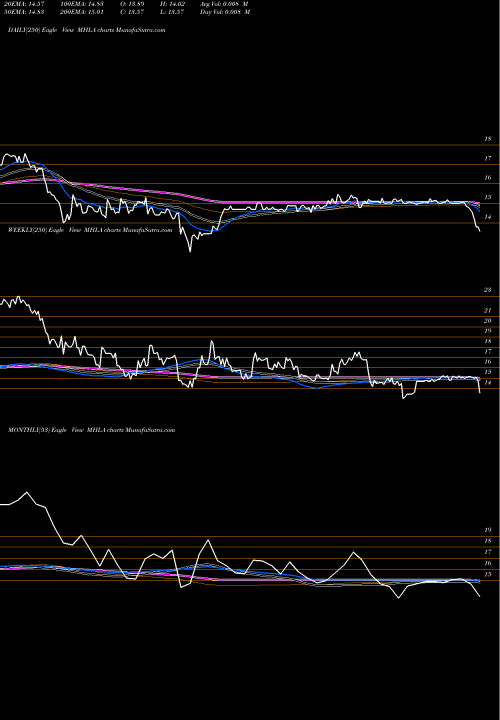The image size is (500, 720).
Task: Click the high price 'H:' value
Action: [x=174, y=3]
